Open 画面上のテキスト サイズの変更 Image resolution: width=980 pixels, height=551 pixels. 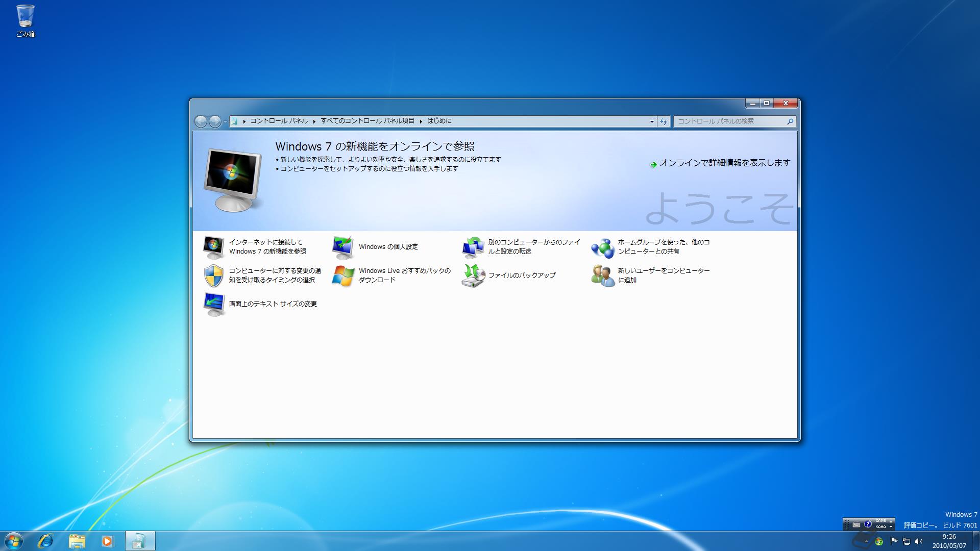coord(273,304)
